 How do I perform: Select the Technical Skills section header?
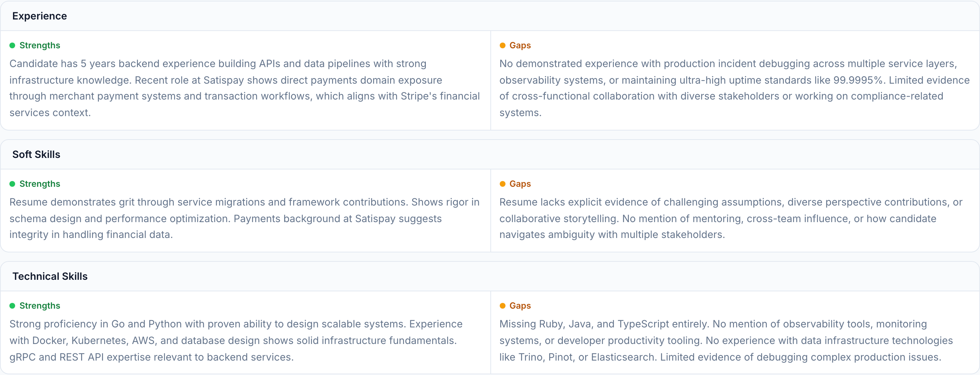pyautogui.click(x=50, y=276)
